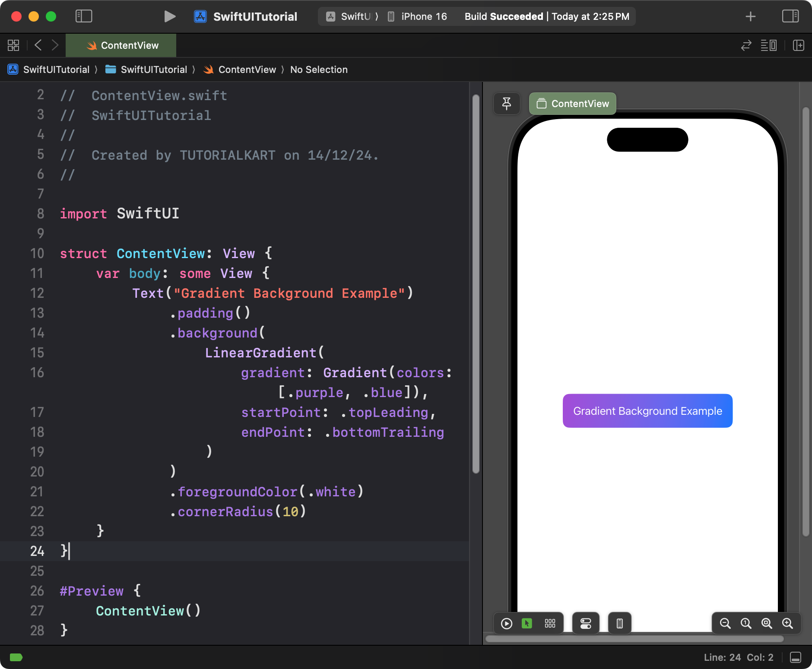The image size is (812, 669).
Task: Toggle the left navigator sidebar
Action: [x=84, y=16]
